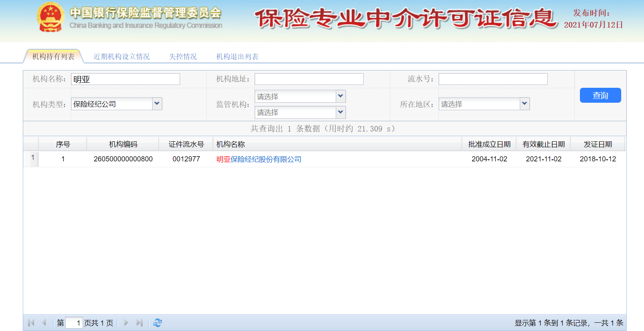Sort by 序号 column header
This screenshot has height=331, width=644.
point(63,144)
